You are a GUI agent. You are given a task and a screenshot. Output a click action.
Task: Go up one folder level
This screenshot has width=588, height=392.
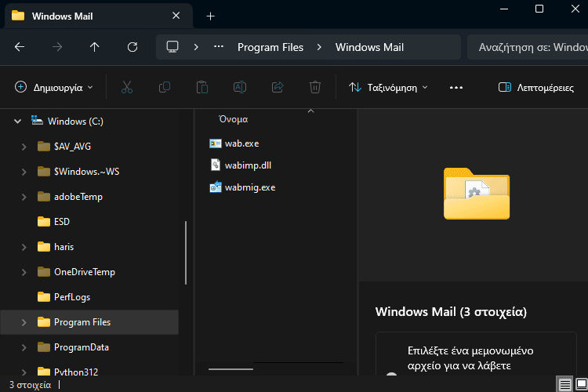(95, 47)
